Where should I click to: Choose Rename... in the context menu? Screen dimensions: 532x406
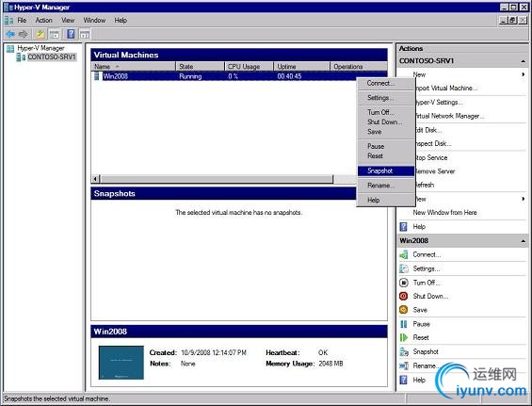pyautogui.click(x=386, y=186)
